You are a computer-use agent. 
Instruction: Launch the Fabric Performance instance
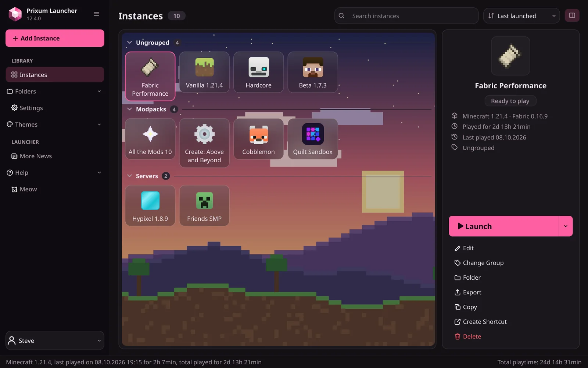pos(504,226)
